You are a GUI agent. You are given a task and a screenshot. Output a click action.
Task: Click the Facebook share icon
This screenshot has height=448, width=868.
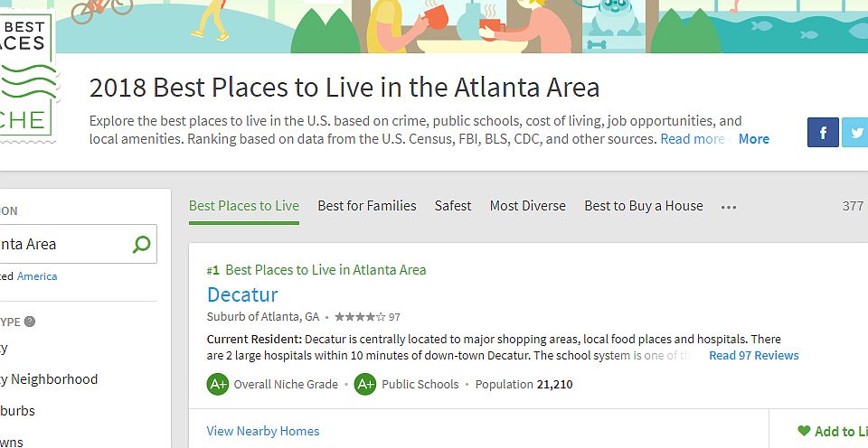tap(823, 133)
